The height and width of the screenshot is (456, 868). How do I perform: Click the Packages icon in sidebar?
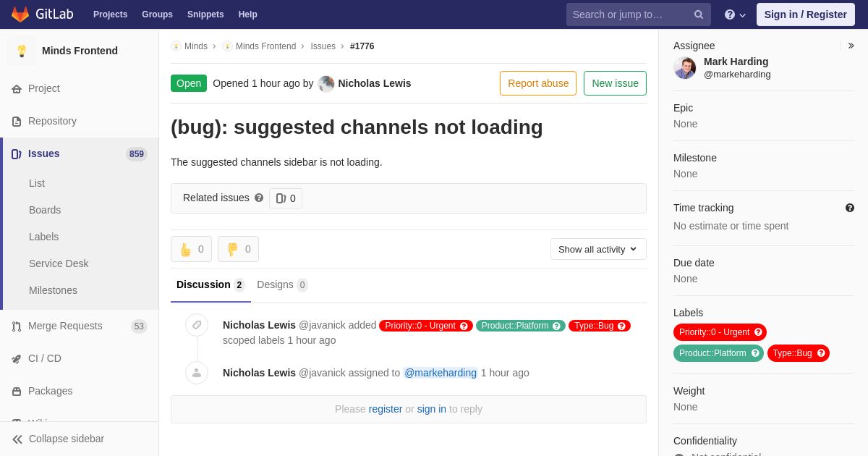point(17,392)
